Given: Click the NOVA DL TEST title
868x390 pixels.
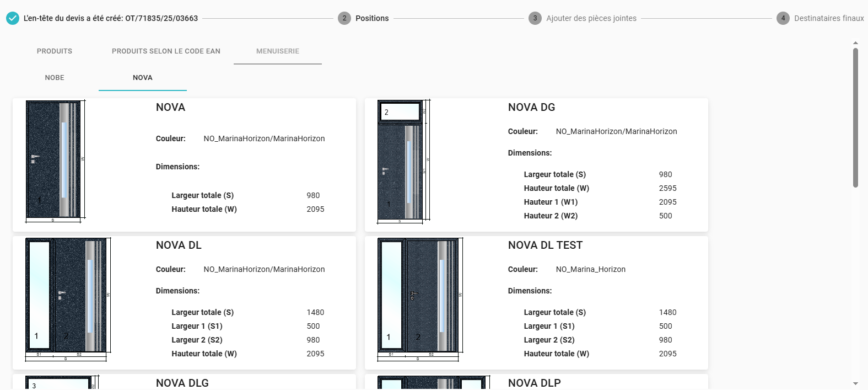Looking at the screenshot, I should click(x=545, y=245).
